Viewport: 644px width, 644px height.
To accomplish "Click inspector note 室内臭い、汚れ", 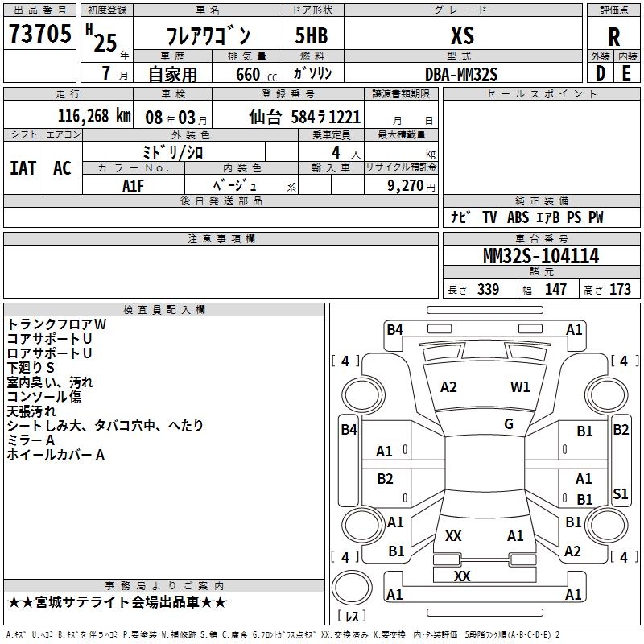I will [x=50, y=382].
